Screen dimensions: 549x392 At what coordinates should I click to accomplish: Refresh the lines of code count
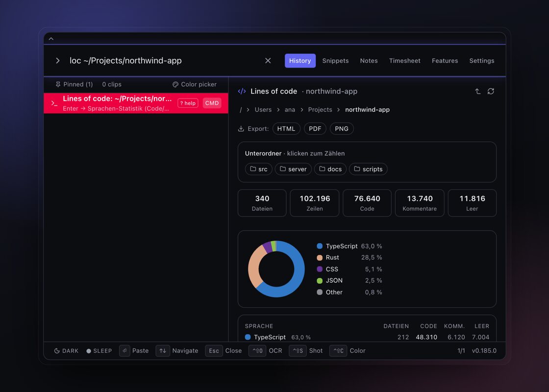[491, 91]
